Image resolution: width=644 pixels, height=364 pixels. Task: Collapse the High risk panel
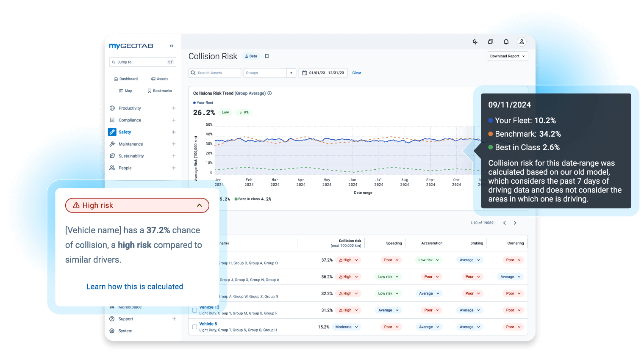coord(199,206)
